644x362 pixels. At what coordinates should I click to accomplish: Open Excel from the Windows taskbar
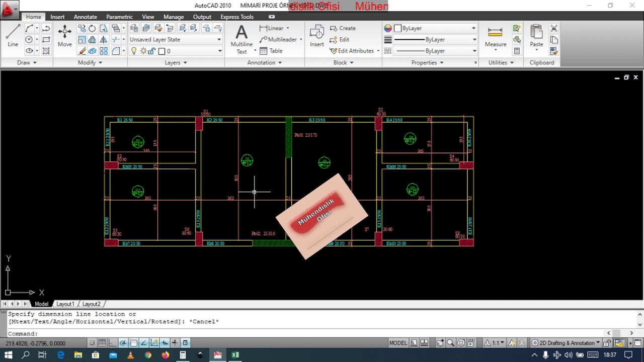pyautogui.click(x=235, y=355)
